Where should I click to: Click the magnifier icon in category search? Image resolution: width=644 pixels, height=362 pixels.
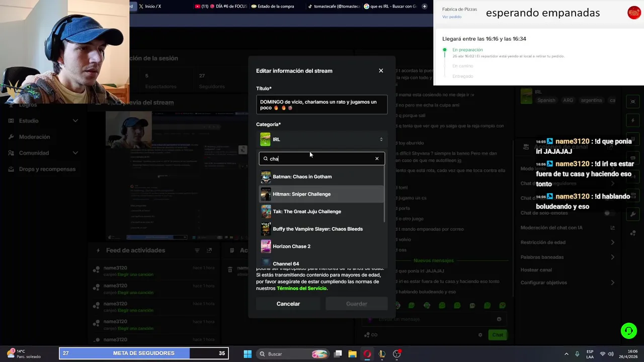[266, 159]
